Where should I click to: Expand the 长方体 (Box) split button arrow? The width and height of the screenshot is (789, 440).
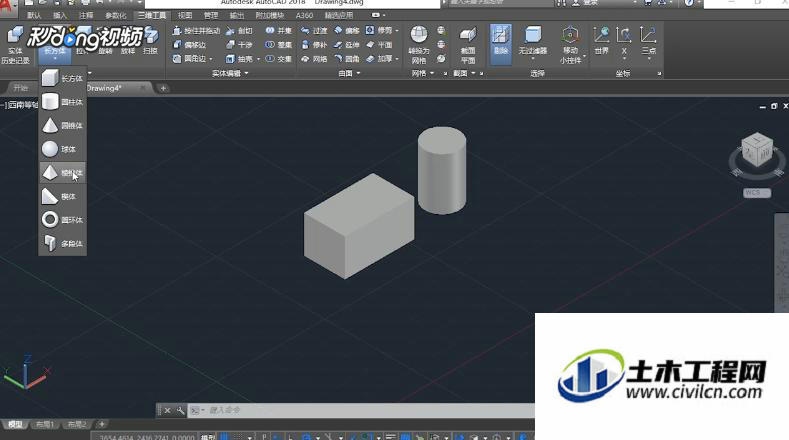54,60
